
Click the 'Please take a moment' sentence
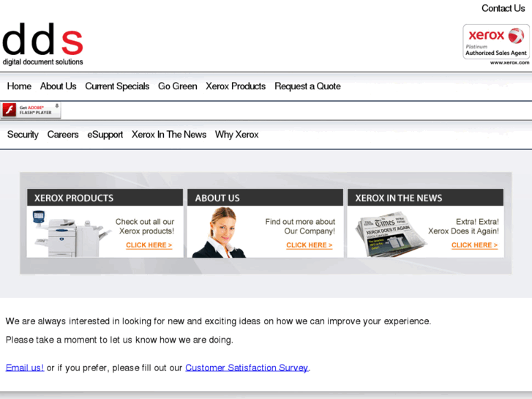(119, 340)
